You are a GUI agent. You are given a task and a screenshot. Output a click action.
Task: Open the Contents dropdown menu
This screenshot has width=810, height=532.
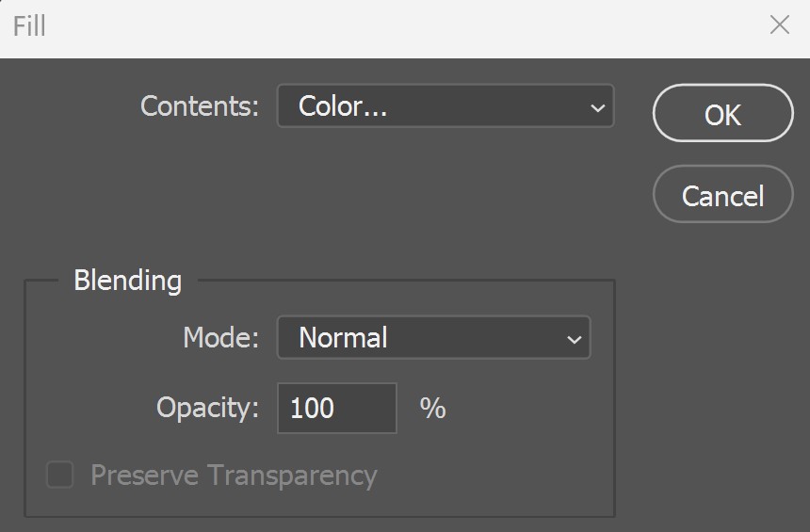445,105
